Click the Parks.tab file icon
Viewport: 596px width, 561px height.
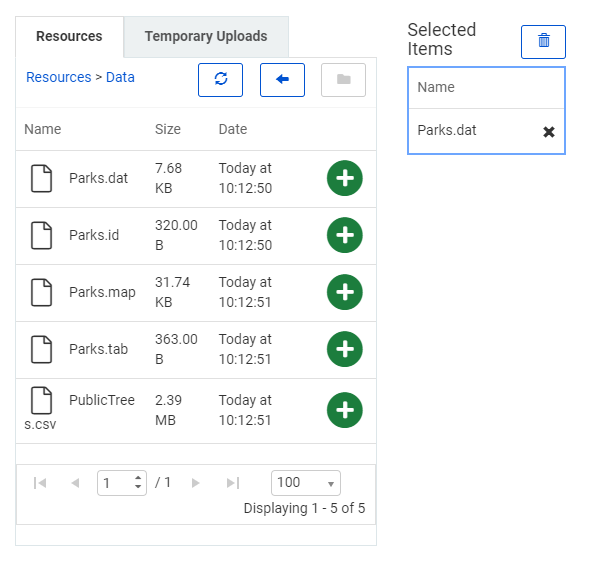[x=41, y=349]
